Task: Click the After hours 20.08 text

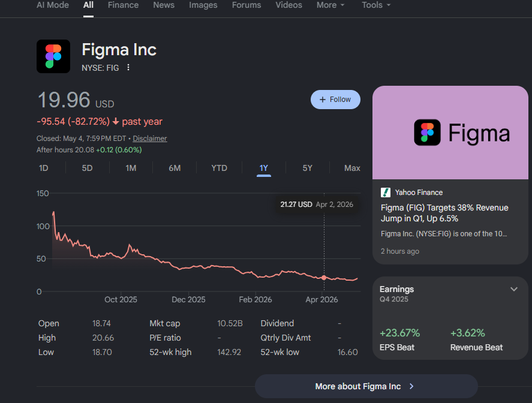Action: [65, 149]
